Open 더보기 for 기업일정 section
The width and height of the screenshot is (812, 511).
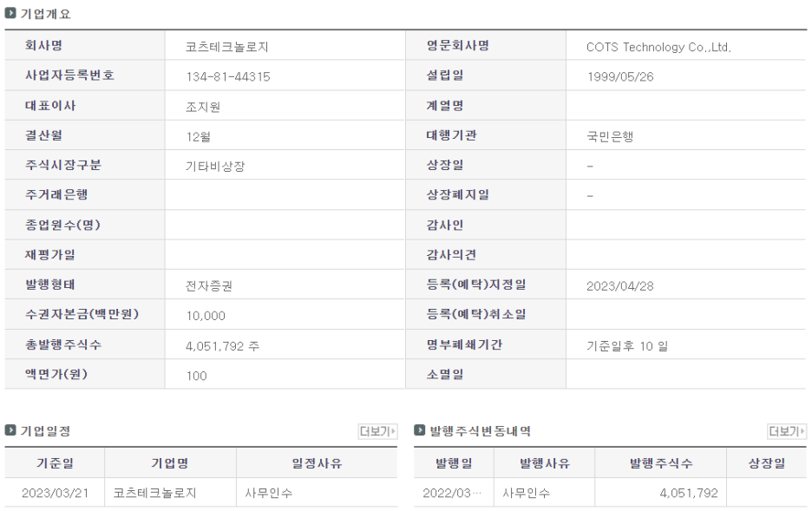[377, 431]
